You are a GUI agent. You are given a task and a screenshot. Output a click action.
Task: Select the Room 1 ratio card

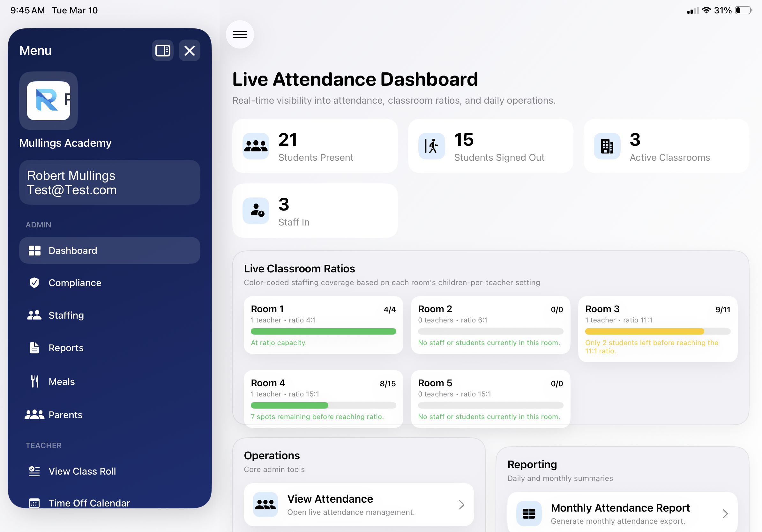324,325
